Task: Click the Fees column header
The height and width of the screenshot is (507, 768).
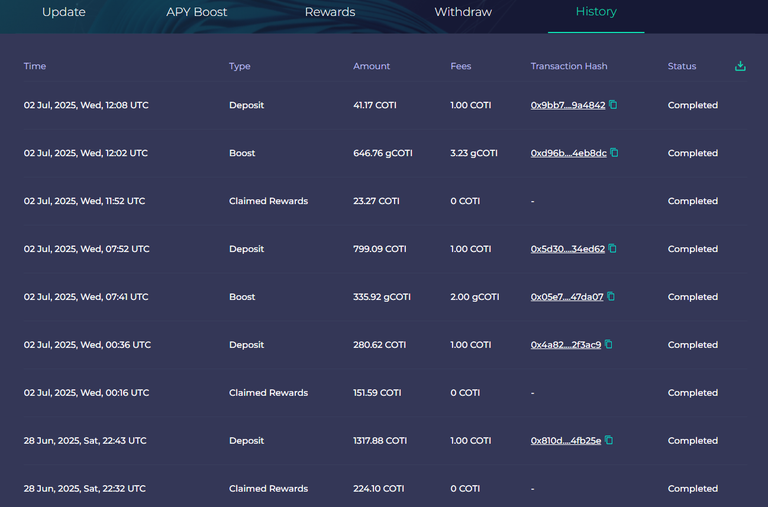Action: 460,66
